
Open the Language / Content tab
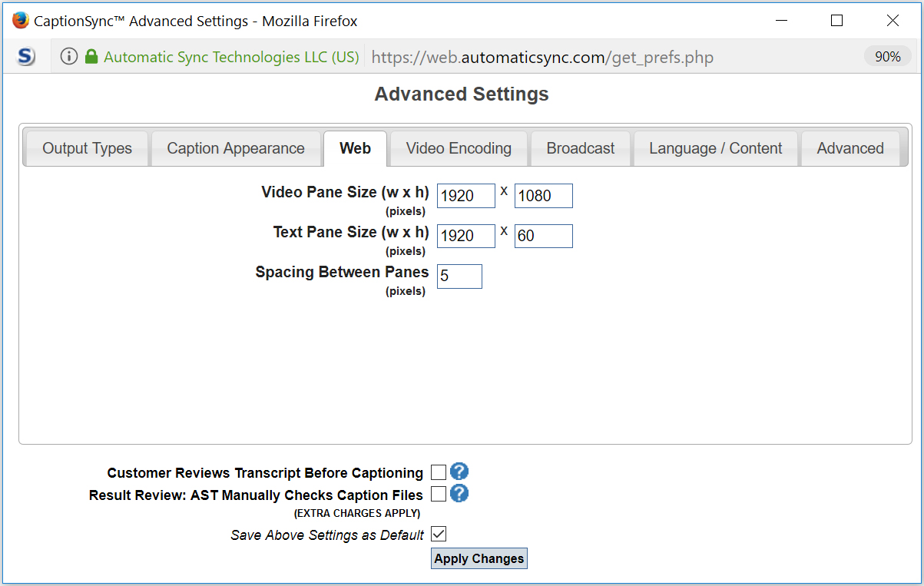click(715, 147)
